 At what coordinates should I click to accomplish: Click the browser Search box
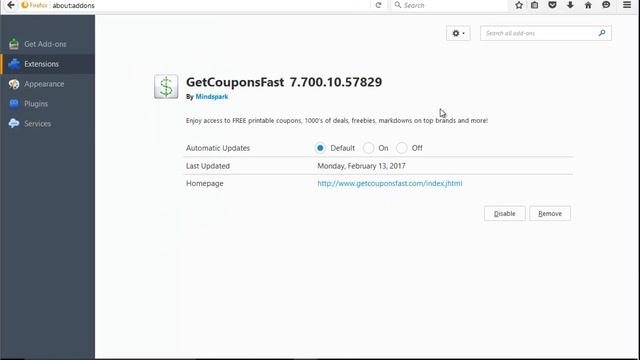pyautogui.click(x=449, y=5)
